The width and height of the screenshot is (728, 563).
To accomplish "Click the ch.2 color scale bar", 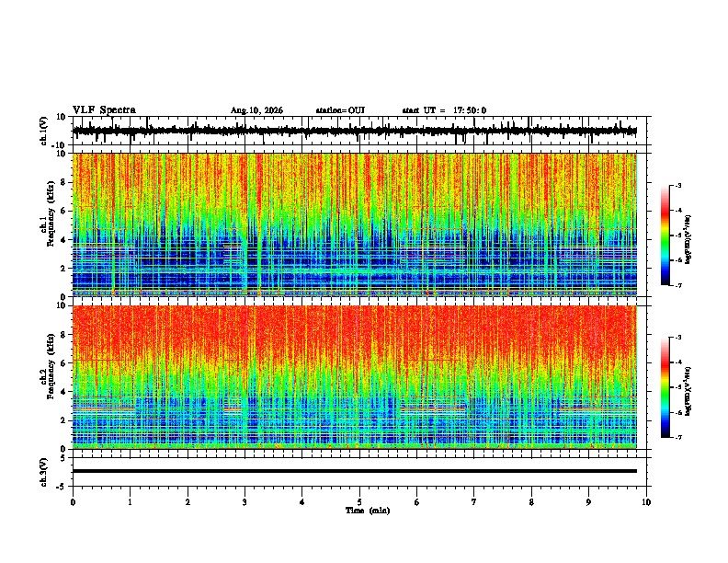I will pyautogui.click(x=665, y=387).
